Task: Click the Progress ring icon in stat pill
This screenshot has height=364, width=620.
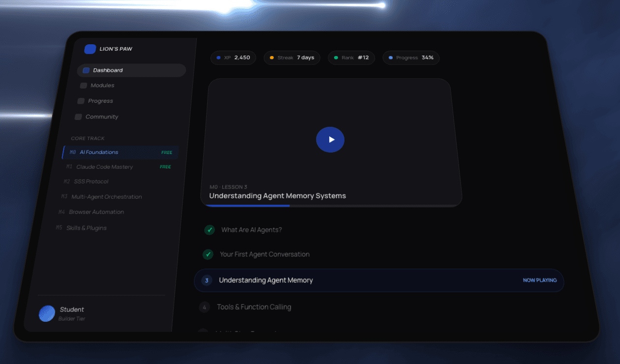Action: point(391,58)
